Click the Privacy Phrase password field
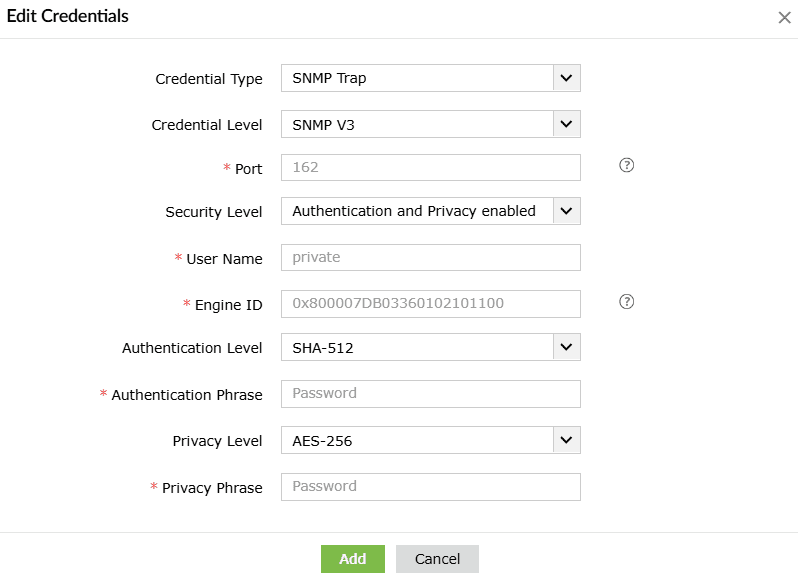The width and height of the screenshot is (798, 577). click(430, 486)
